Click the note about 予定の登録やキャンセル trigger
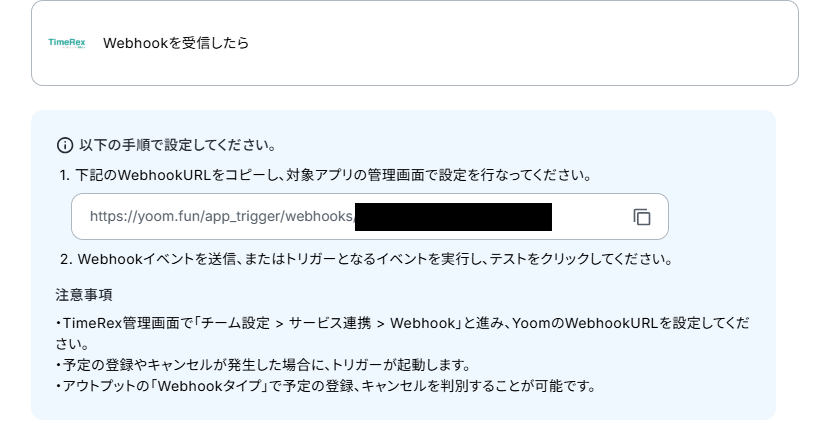826x423 pixels. [263, 365]
